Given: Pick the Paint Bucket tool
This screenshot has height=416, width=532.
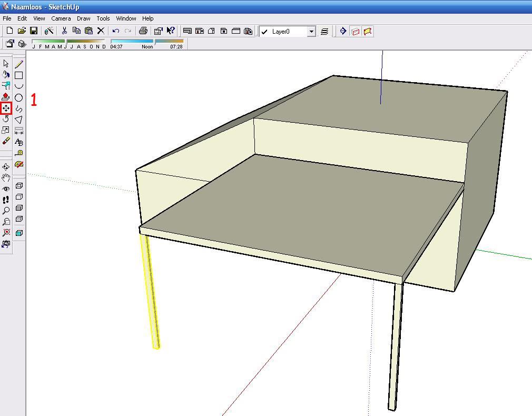Looking at the screenshot, I should click(6, 74).
